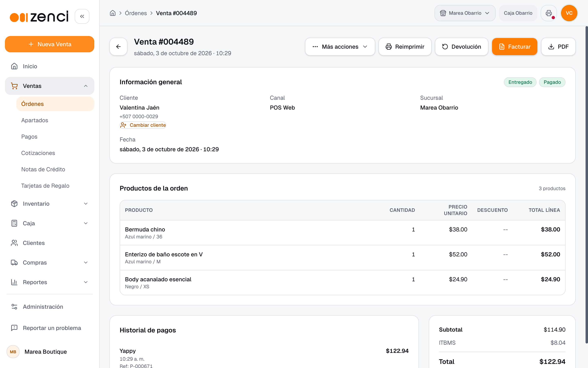Download the sale as PDF
The width and height of the screenshot is (588, 368).
pyautogui.click(x=558, y=46)
